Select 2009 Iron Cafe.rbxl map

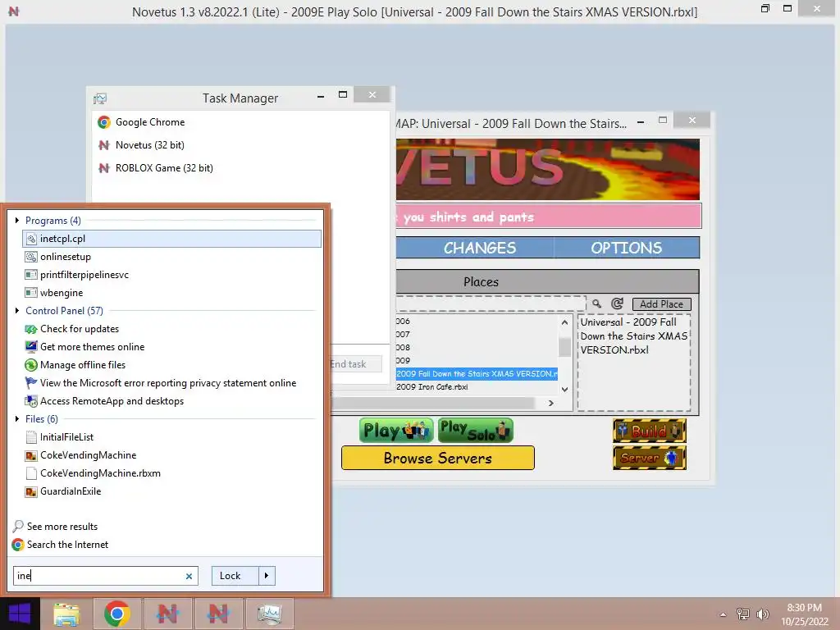(432, 387)
